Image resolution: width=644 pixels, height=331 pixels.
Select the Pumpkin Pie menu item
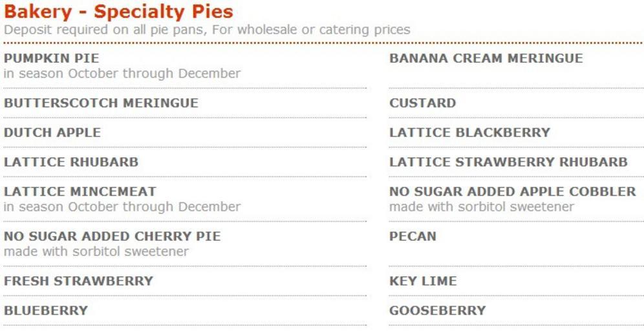52,58
